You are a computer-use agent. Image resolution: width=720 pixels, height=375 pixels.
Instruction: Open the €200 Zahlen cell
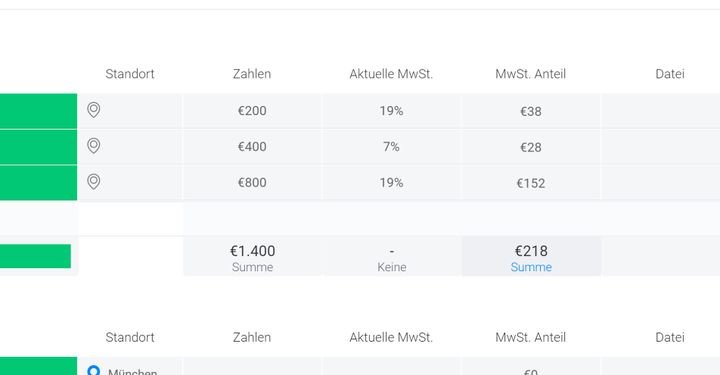pos(252,111)
